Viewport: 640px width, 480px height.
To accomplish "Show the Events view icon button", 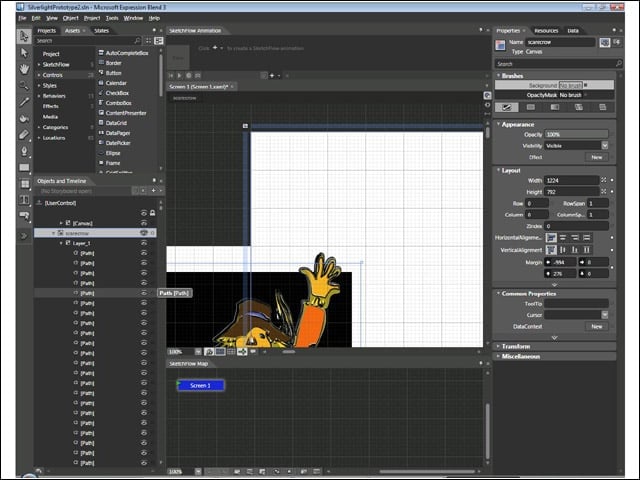I will [x=617, y=42].
